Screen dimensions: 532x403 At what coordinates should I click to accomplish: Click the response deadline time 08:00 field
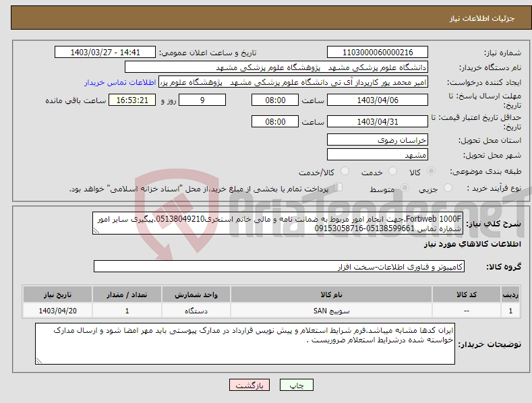pos(275,100)
